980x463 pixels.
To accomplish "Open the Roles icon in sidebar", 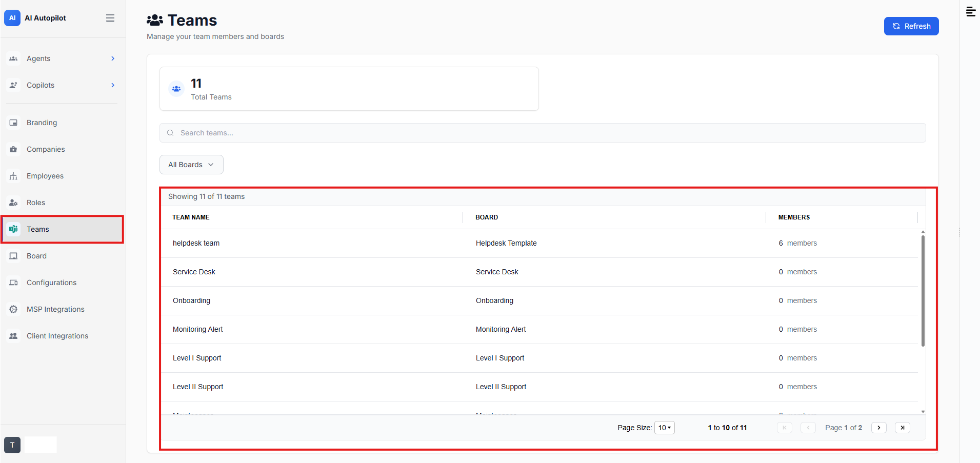I will pos(13,203).
